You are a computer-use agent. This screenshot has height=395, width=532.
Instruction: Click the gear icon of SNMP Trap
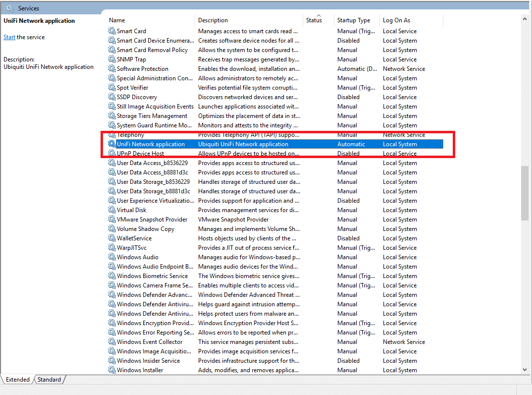pyautogui.click(x=111, y=59)
